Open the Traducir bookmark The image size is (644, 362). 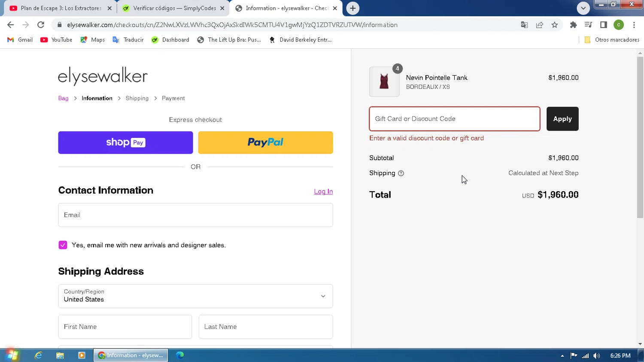pyautogui.click(x=128, y=40)
